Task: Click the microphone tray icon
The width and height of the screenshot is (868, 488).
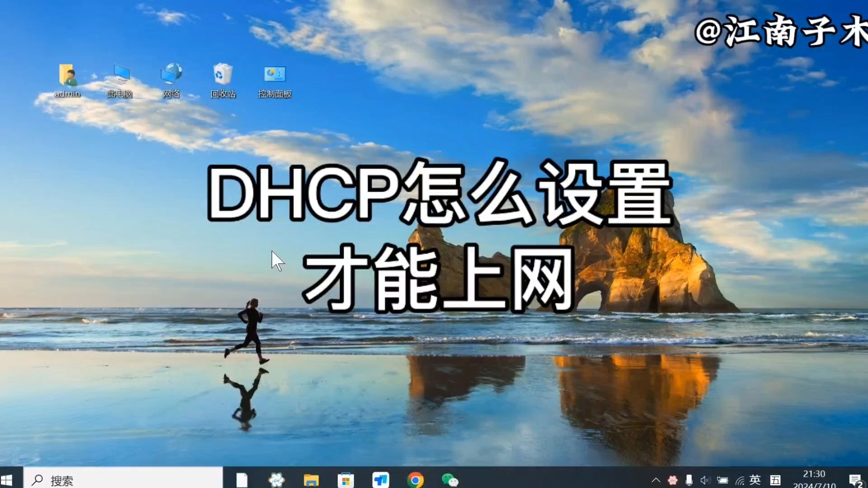Action: click(x=689, y=480)
